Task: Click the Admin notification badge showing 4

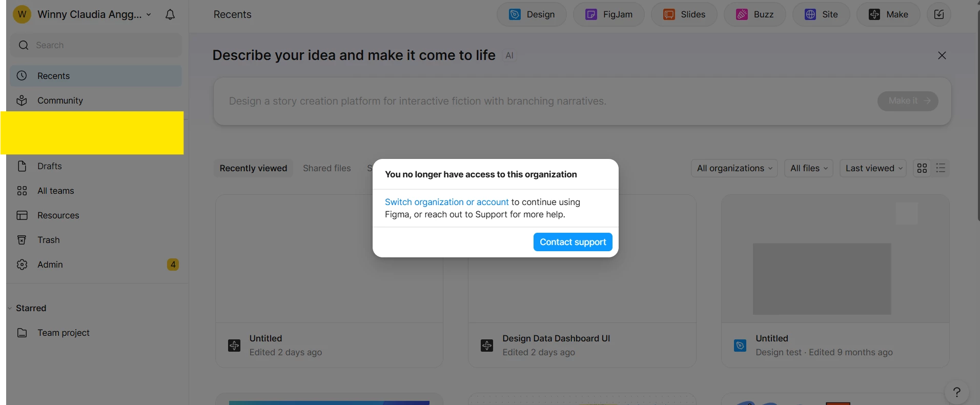Action: coord(173,265)
